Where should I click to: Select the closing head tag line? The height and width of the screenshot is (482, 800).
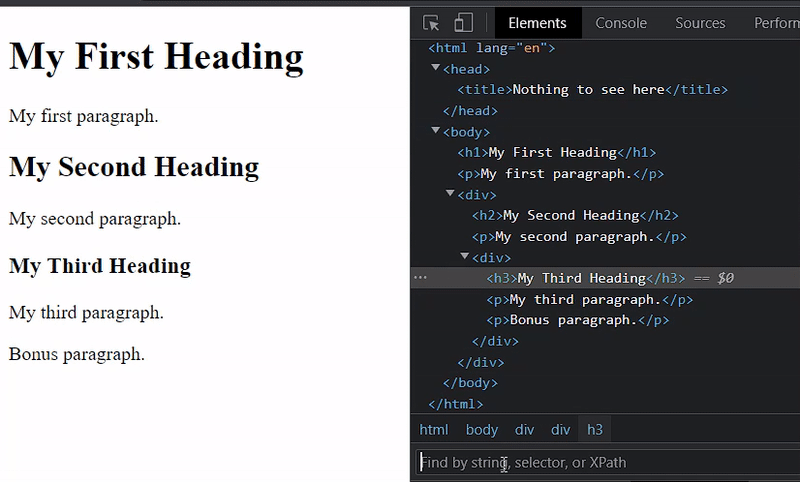pyautogui.click(x=470, y=111)
